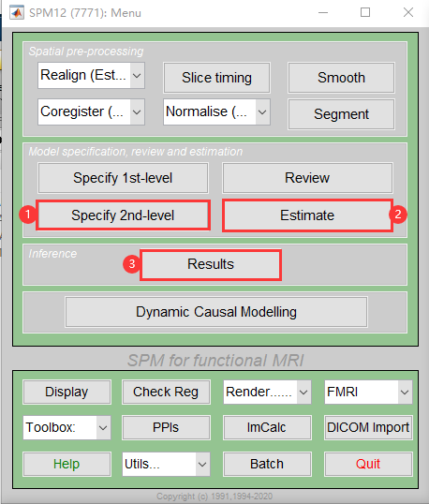Viewport: 429px width, 504px height.
Task: Open the Realign (Est... dropdown
Action: [x=91, y=75]
